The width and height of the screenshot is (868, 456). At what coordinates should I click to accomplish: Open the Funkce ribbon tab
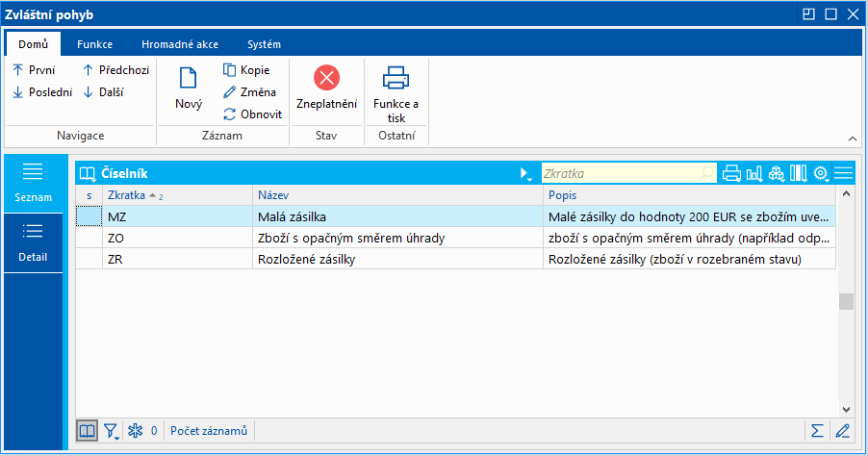click(x=94, y=44)
